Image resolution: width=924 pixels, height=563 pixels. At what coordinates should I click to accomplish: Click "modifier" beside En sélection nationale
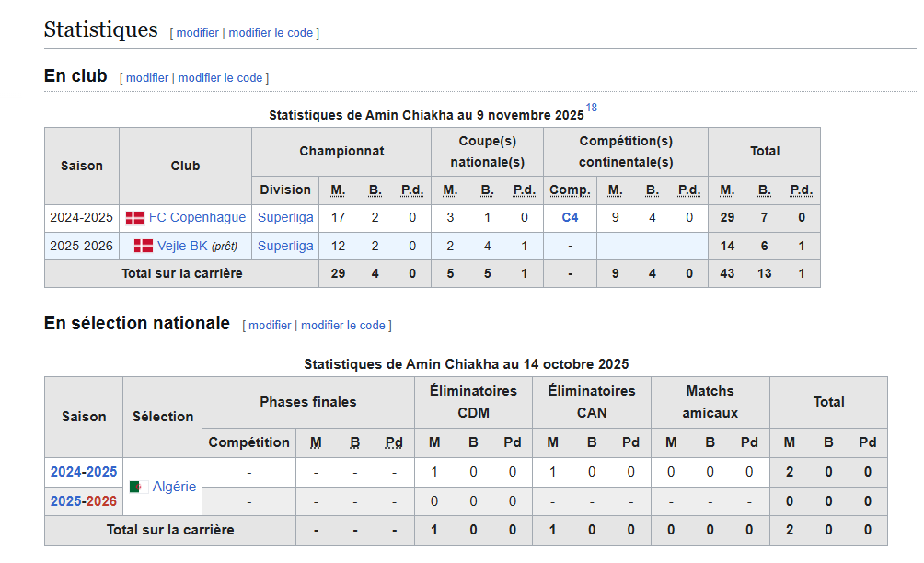point(270,326)
